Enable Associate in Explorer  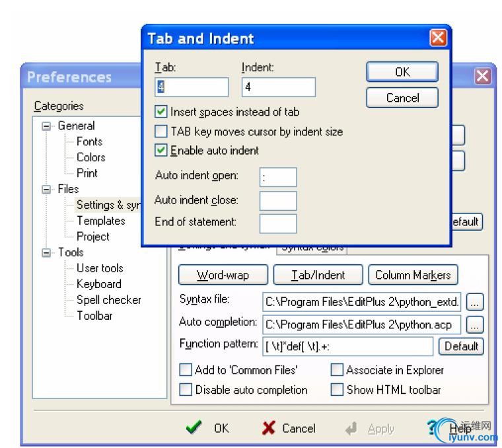click(x=337, y=369)
